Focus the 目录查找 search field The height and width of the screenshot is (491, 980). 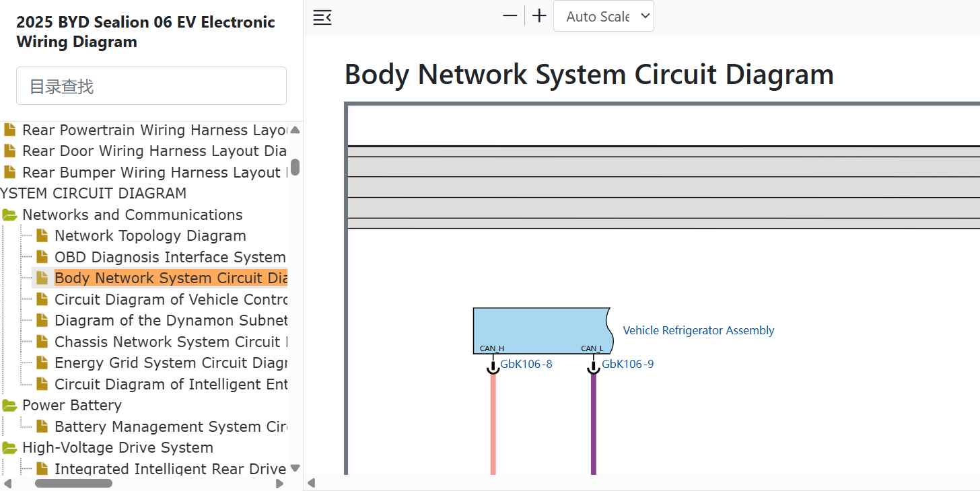tap(151, 86)
